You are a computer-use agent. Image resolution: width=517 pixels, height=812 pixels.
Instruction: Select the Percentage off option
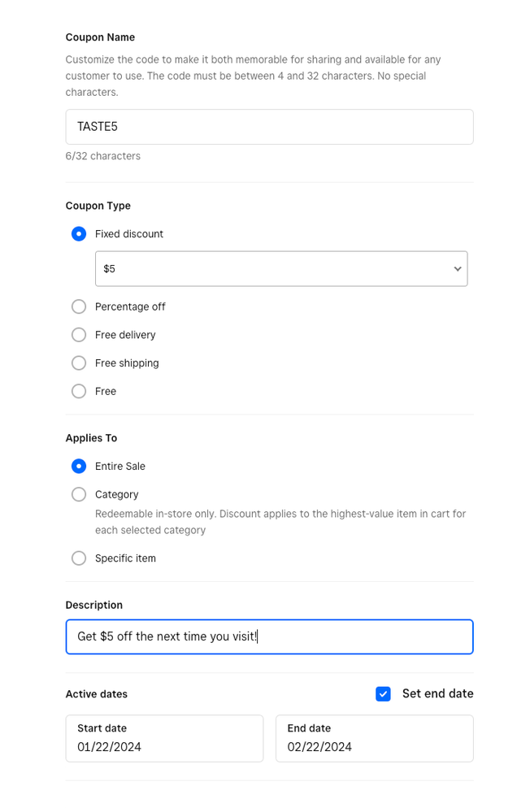pyautogui.click(x=79, y=306)
